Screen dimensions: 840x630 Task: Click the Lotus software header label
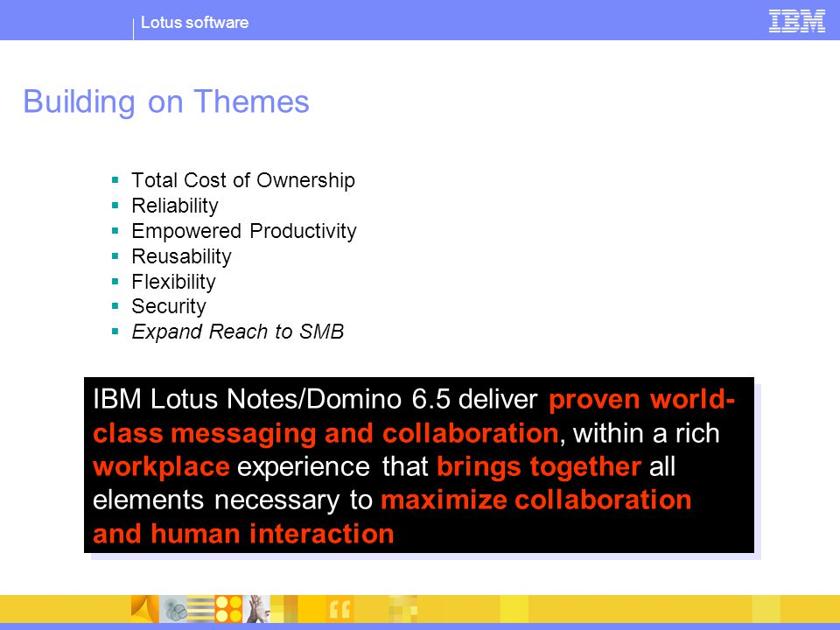[194, 23]
